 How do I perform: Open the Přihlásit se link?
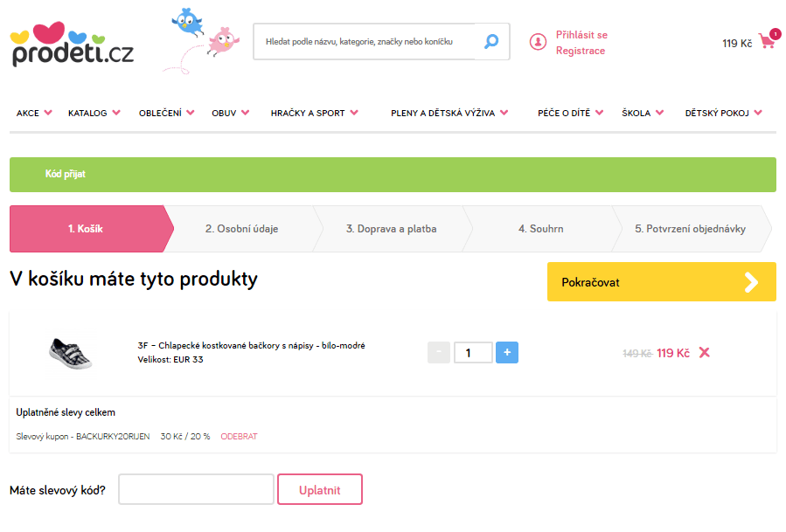tap(581, 35)
